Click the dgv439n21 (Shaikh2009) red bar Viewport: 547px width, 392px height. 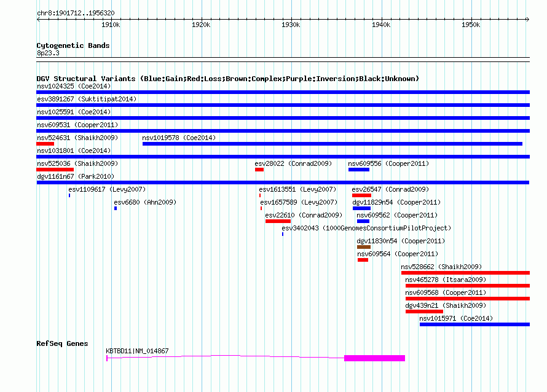[425, 312]
